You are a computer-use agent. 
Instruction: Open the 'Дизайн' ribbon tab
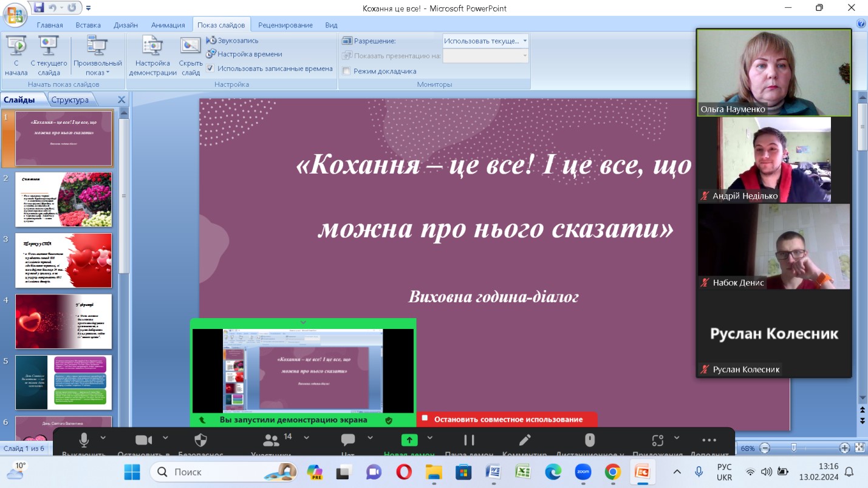click(x=126, y=25)
